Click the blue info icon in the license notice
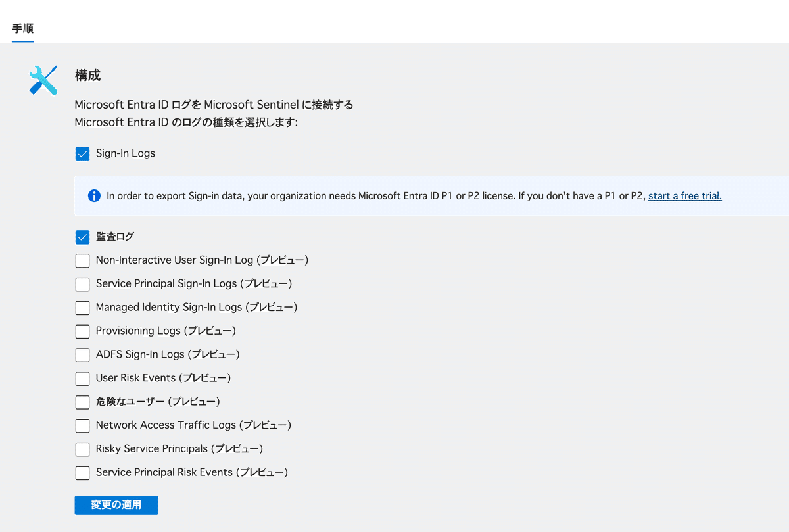 click(94, 195)
